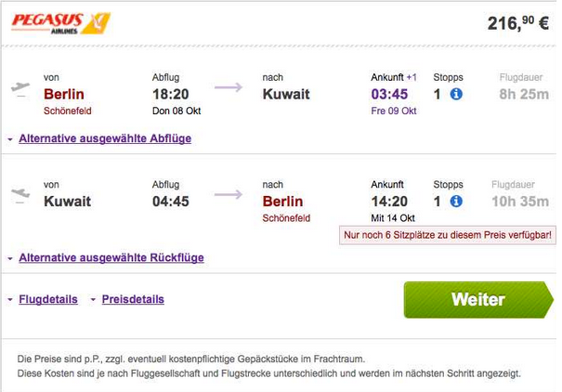Expand the Flugdetails section

pos(48,299)
